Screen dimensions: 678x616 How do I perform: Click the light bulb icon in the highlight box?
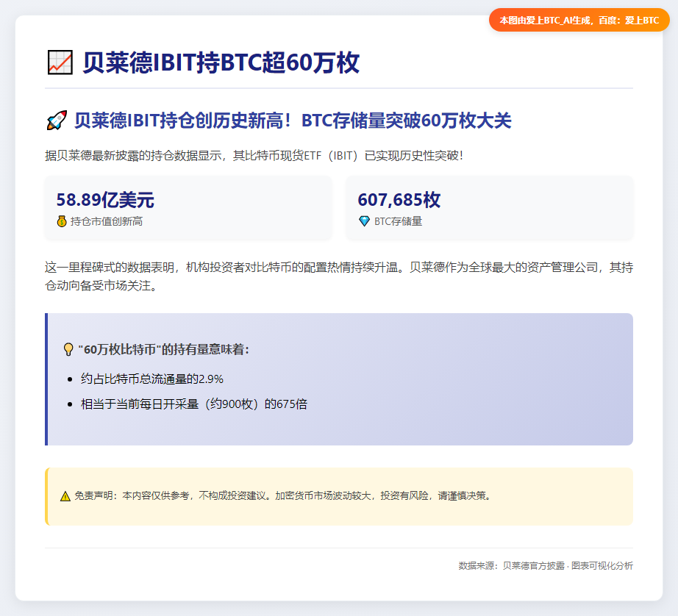pyautogui.click(x=68, y=349)
